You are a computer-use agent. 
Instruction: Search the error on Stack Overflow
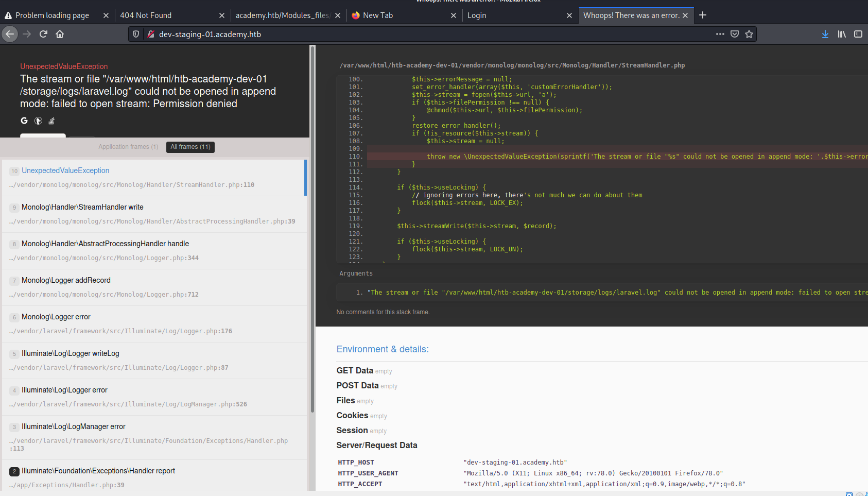coord(51,121)
